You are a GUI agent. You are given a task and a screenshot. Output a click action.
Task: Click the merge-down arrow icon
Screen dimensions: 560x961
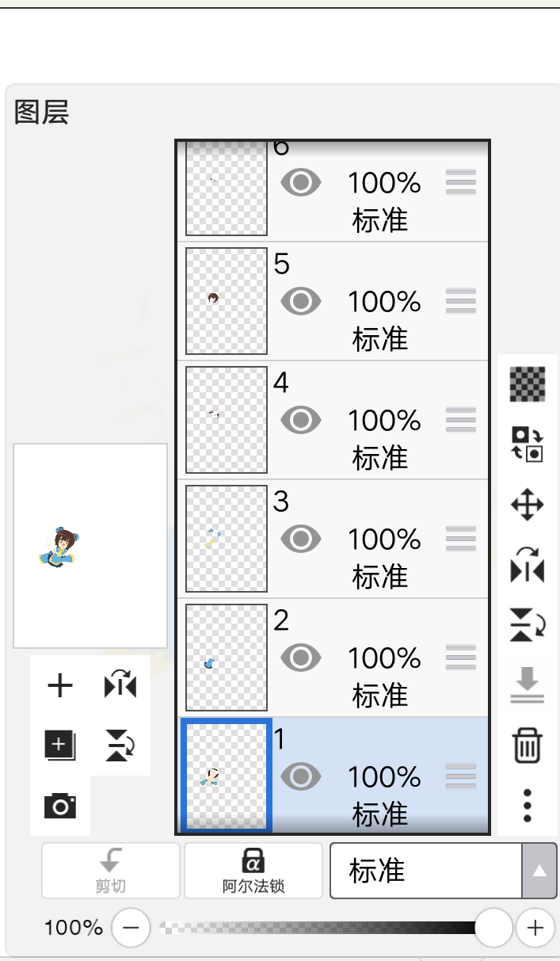(x=528, y=685)
